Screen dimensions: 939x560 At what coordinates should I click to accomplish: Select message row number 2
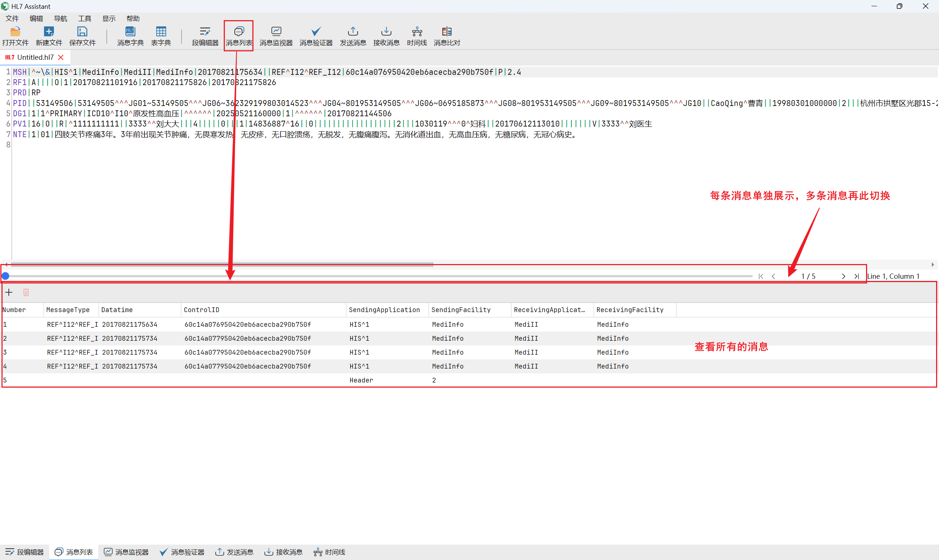coord(469,338)
